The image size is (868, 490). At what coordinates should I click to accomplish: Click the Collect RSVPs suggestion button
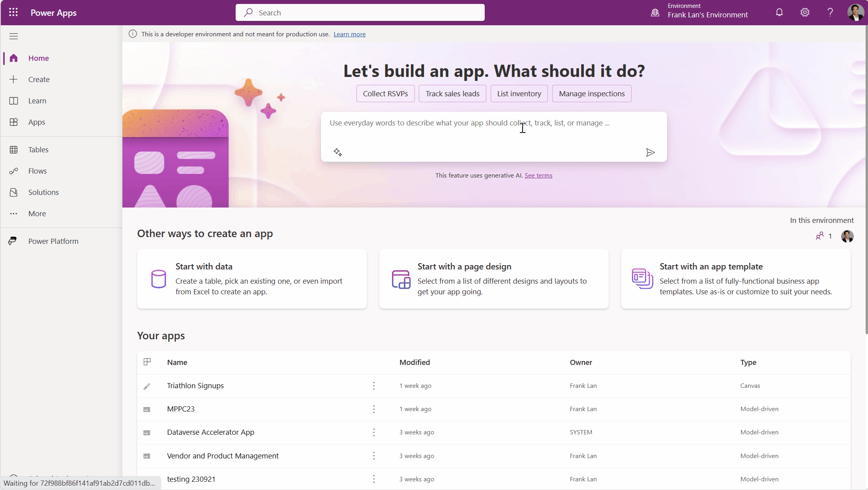click(385, 94)
